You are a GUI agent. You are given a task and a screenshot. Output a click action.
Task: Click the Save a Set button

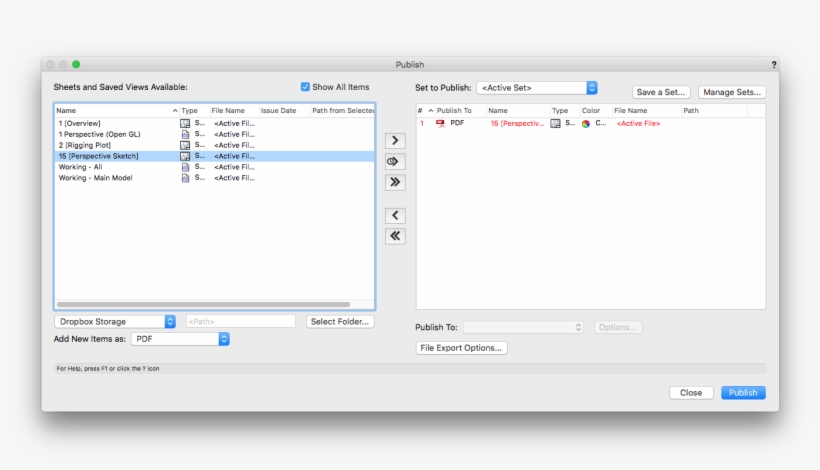tap(661, 92)
